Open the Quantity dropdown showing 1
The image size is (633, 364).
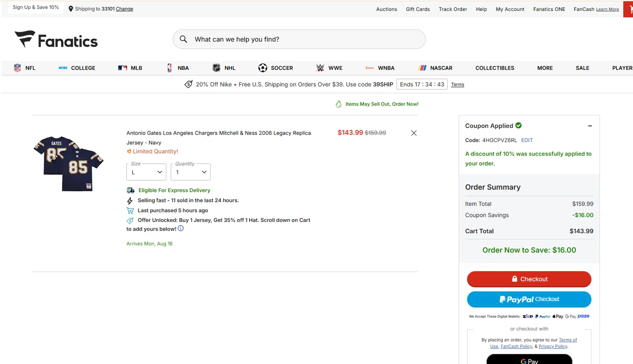point(191,172)
